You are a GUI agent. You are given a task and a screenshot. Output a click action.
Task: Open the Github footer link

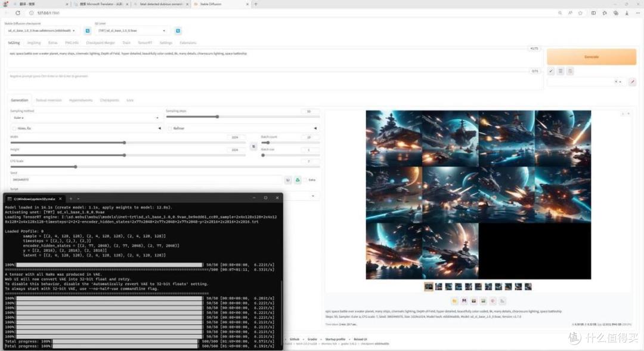[x=295, y=340]
